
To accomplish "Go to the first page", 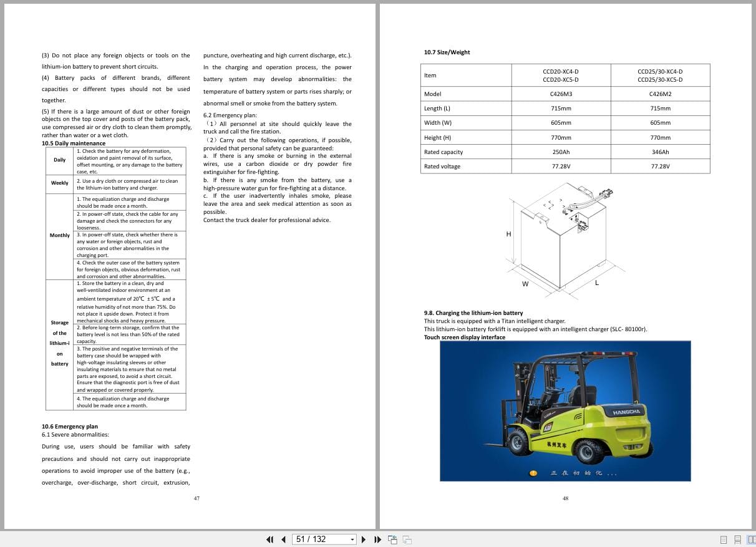I will pyautogui.click(x=270, y=540).
